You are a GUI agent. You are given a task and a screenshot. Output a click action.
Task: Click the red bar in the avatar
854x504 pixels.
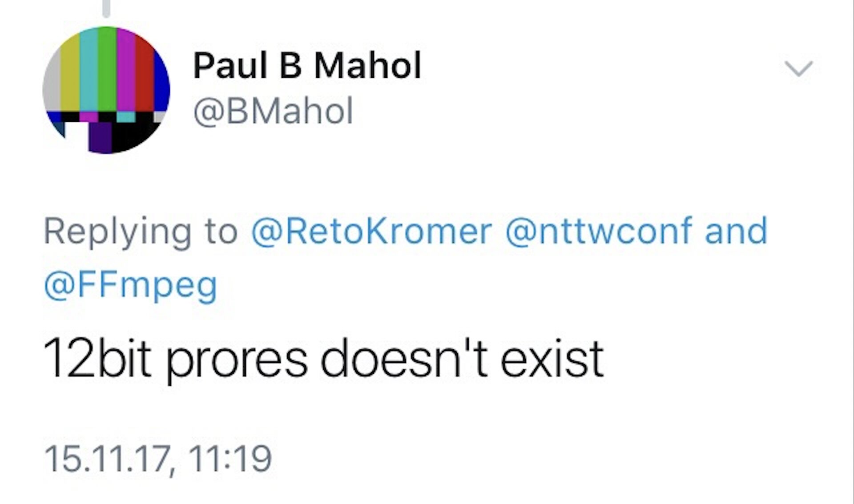[145, 73]
